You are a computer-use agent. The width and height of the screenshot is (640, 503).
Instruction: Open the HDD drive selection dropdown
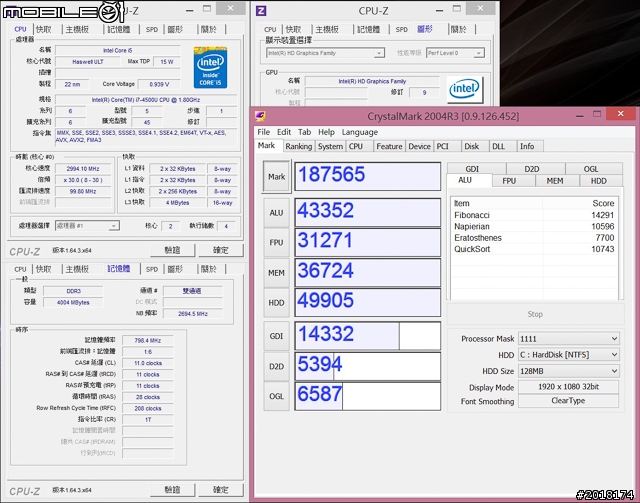coord(569,355)
